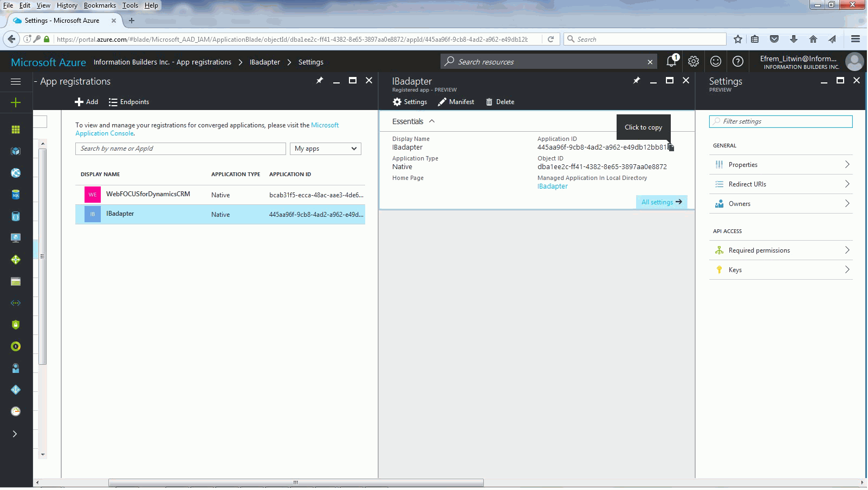Click the horizontal scrollbar at page bottom
Screen dimensions: 868x490
pyautogui.click(x=296, y=482)
